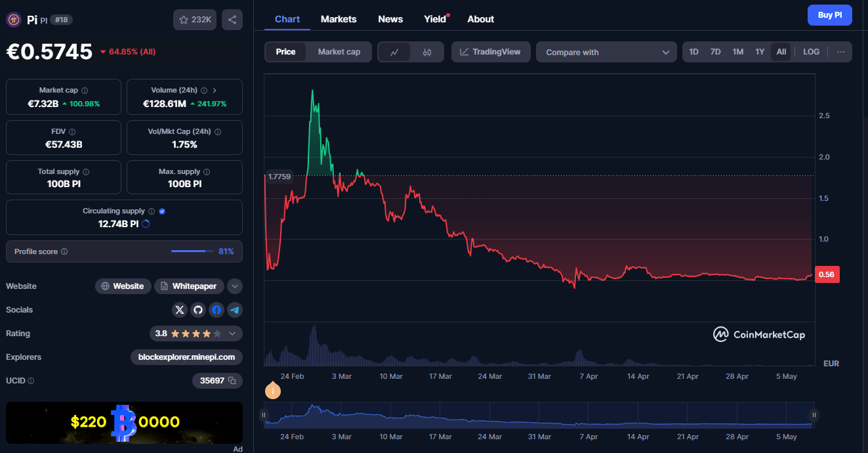Select Market cap chart mode
The width and height of the screenshot is (868, 453).
click(x=339, y=52)
